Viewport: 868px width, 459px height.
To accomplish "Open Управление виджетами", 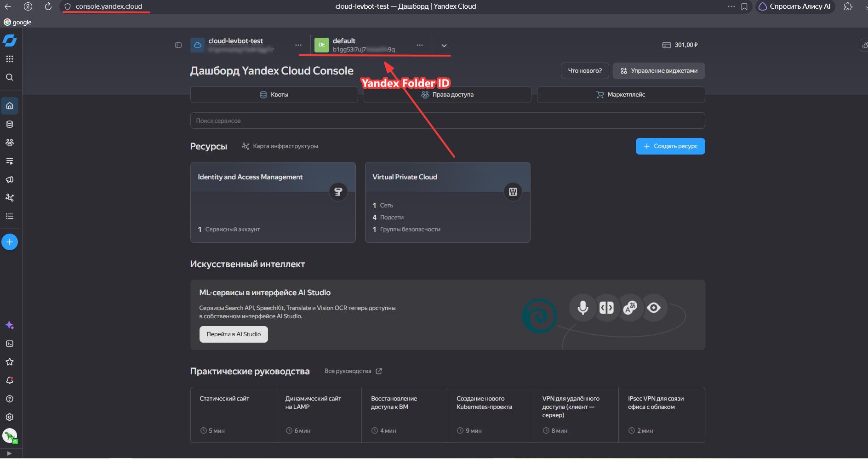I will point(659,71).
